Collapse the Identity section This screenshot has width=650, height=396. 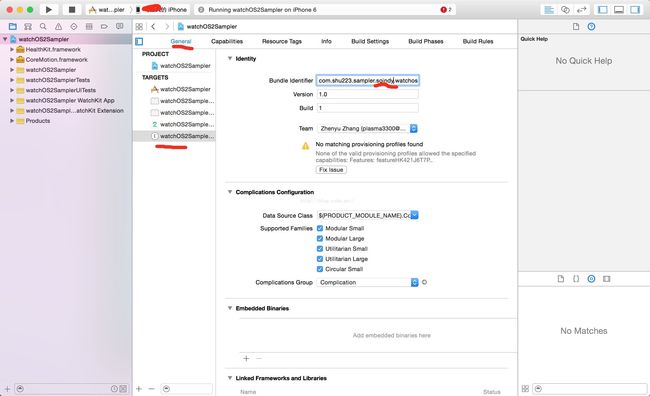[230, 58]
